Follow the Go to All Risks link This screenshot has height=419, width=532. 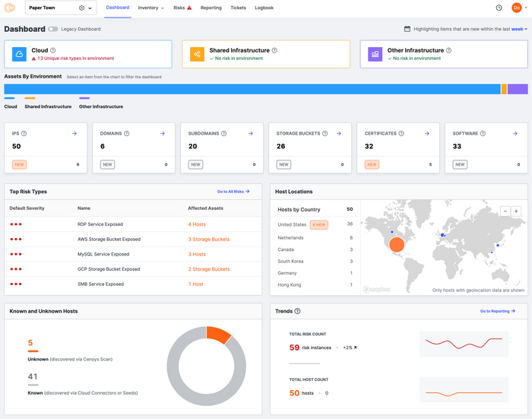[x=233, y=192]
